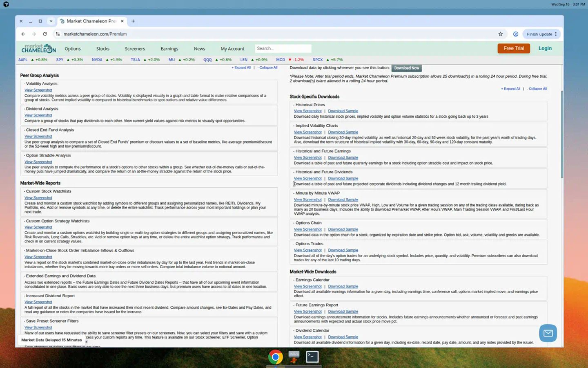Click the TSLA ticker symbol
Screen dimensions: 588x368
135,60
